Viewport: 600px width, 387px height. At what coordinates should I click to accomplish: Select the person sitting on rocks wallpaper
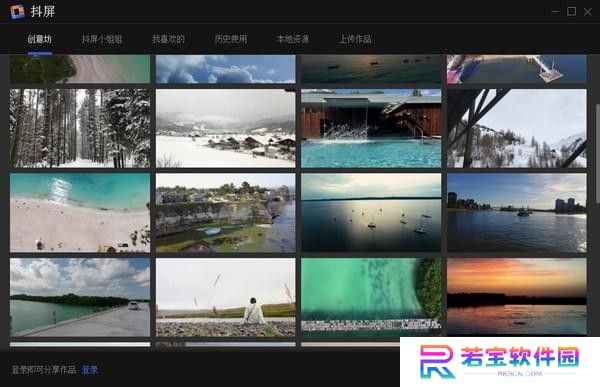coord(226,297)
